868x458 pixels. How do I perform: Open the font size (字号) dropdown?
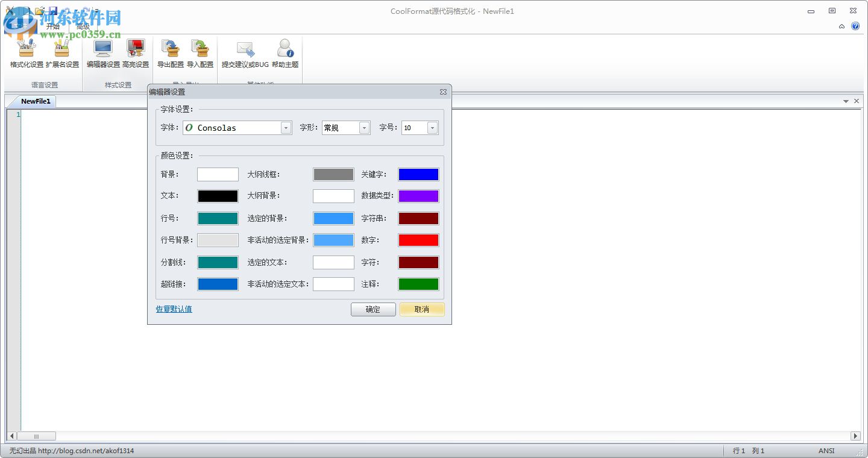[x=432, y=127]
